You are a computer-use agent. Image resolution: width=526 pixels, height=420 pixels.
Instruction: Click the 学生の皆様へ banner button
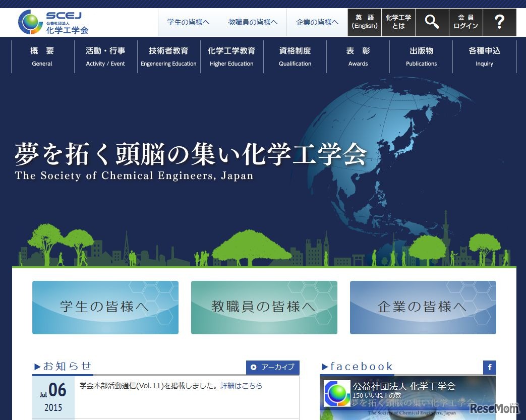click(105, 307)
